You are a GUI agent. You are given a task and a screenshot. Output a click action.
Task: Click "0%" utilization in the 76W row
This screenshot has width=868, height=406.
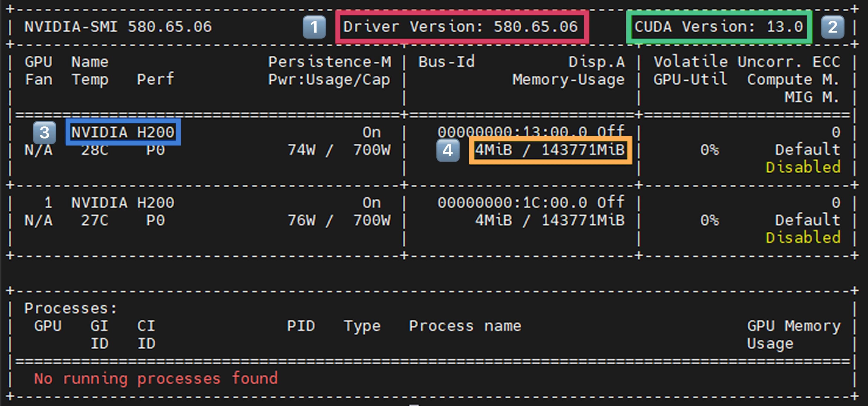point(710,221)
